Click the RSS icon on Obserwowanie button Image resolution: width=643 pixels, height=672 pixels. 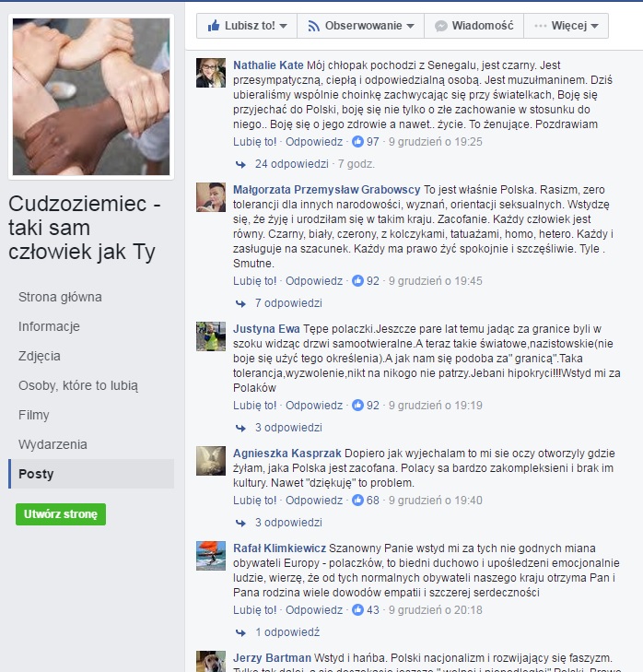click(x=313, y=26)
